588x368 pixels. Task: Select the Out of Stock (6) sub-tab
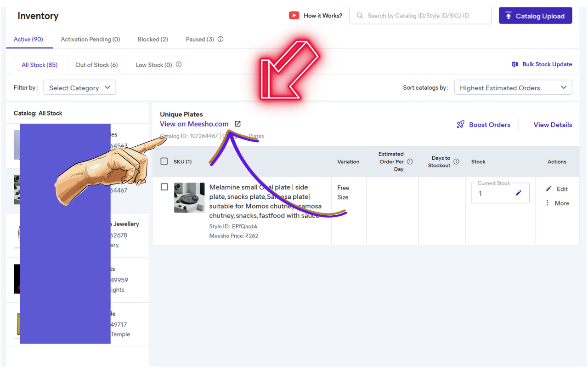[x=96, y=65]
